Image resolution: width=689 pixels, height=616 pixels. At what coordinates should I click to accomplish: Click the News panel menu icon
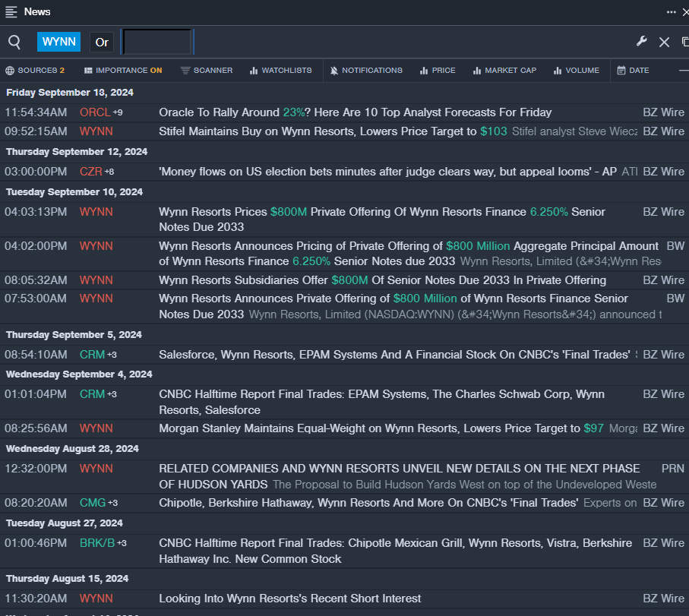[11, 12]
